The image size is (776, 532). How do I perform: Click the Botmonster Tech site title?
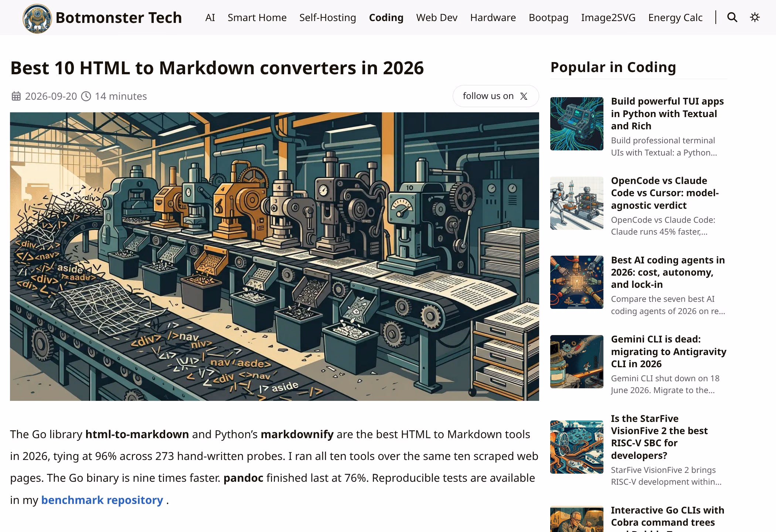click(119, 18)
